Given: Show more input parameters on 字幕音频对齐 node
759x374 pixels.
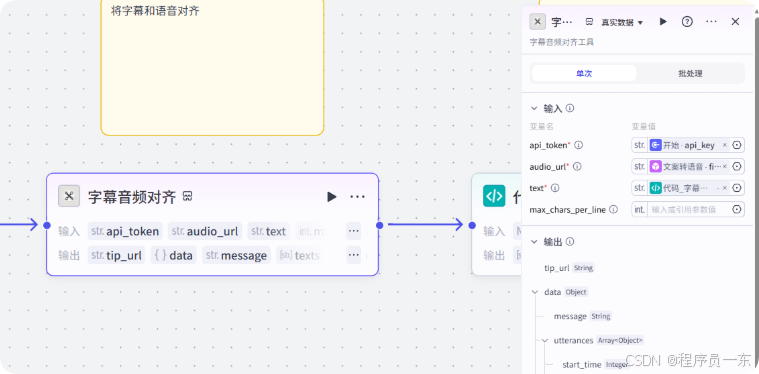Looking at the screenshot, I should point(354,231).
